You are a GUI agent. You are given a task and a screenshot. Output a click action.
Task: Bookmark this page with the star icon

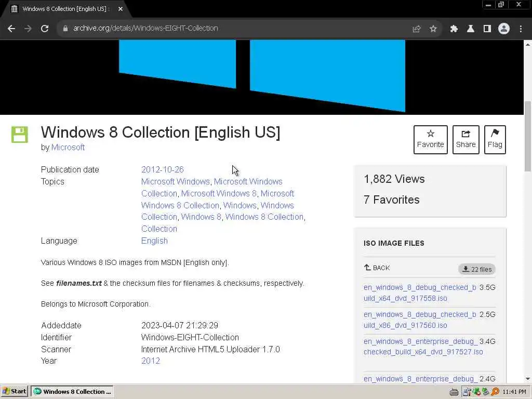tap(433, 29)
